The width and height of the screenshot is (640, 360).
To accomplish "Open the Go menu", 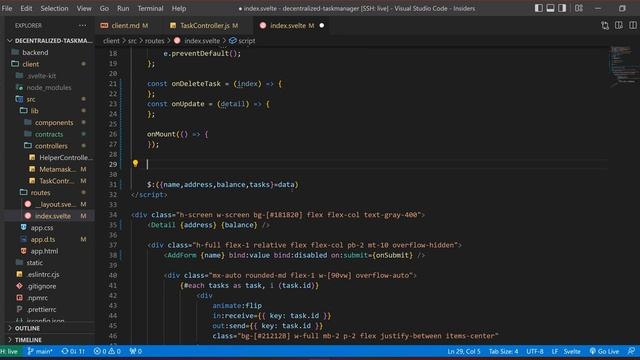I will 104,8.
